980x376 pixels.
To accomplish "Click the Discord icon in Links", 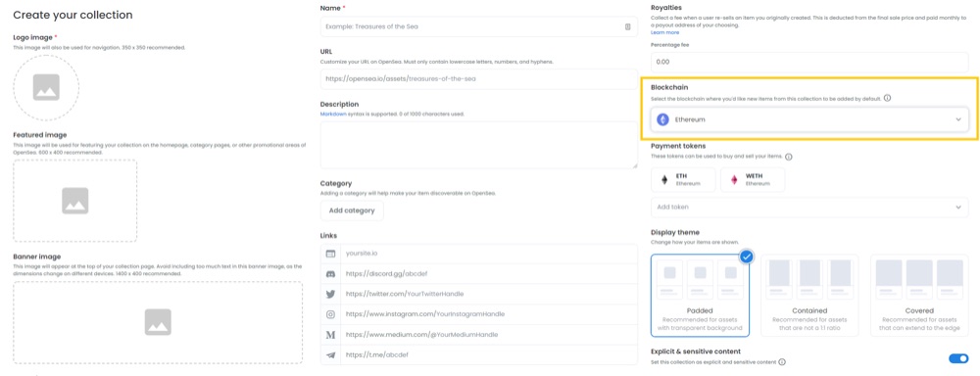I will pos(331,273).
